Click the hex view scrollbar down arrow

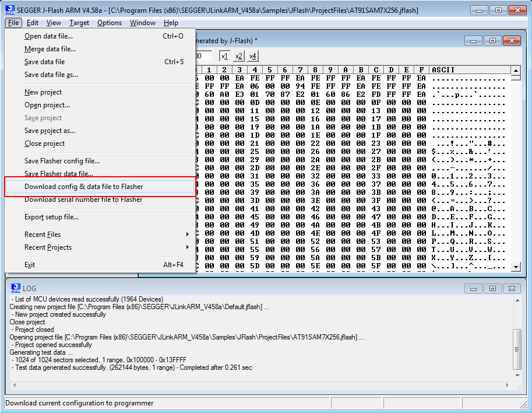(515, 266)
